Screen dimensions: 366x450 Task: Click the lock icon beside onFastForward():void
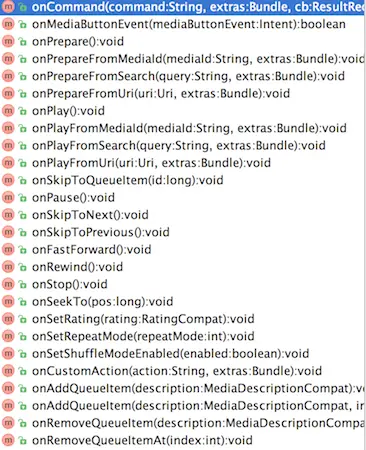(x=23, y=250)
